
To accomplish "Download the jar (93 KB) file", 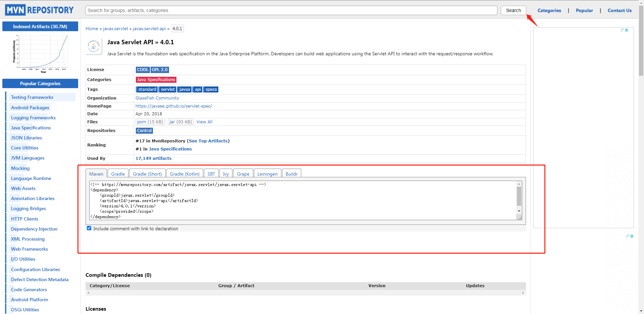I will pyautogui.click(x=180, y=122).
